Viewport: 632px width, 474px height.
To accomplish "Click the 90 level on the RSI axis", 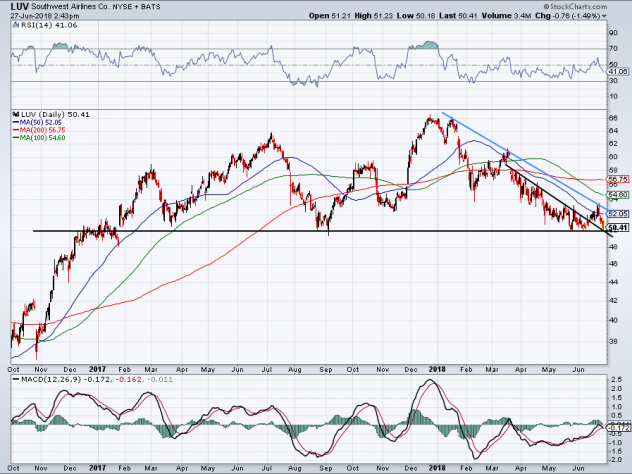I will click(613, 33).
